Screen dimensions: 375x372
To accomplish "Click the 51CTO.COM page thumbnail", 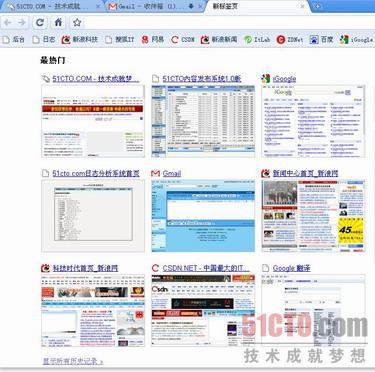I will 93,121.
